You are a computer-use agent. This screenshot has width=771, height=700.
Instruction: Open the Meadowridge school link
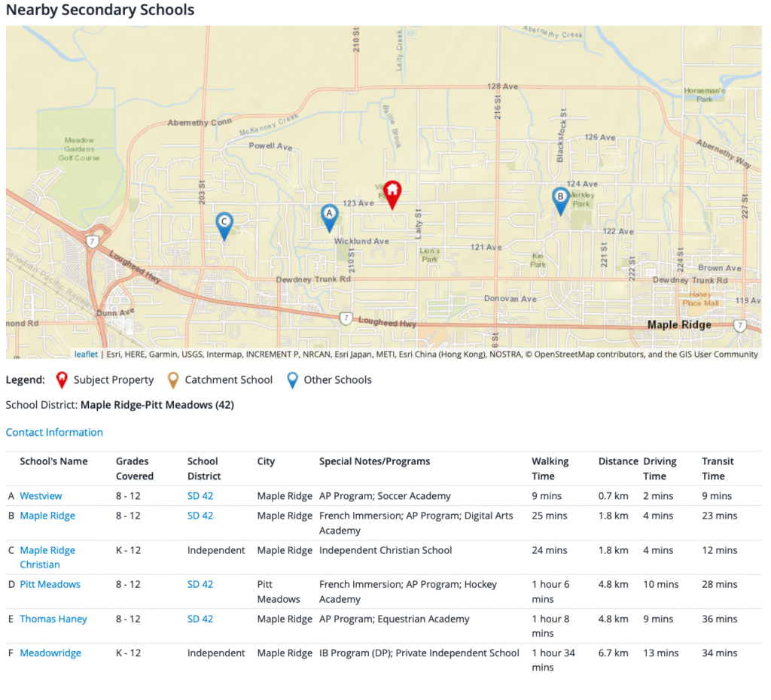pyautogui.click(x=50, y=653)
